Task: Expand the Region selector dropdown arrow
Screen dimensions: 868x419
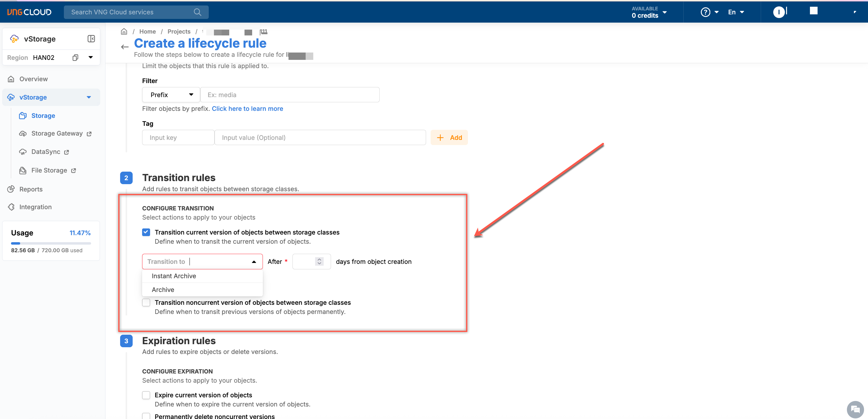Action: click(x=90, y=57)
